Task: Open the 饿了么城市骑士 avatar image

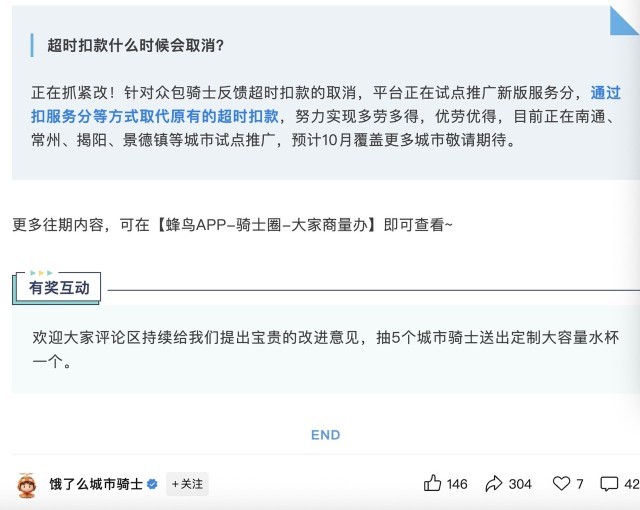Action: (x=27, y=484)
